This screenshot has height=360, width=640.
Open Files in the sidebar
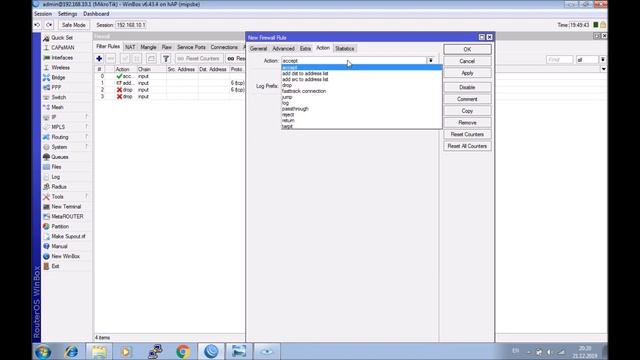click(56, 167)
